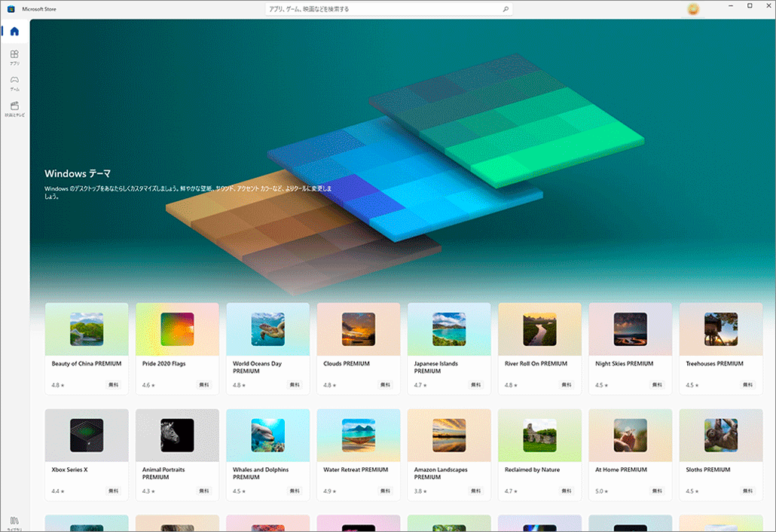This screenshot has width=776, height=532.
Task: Get Japanese Islands PREMIUM via 無料 button
Action: click(475, 384)
